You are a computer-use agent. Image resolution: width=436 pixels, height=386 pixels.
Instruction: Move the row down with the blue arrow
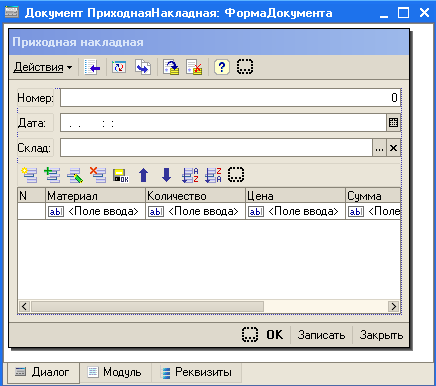[x=166, y=175]
